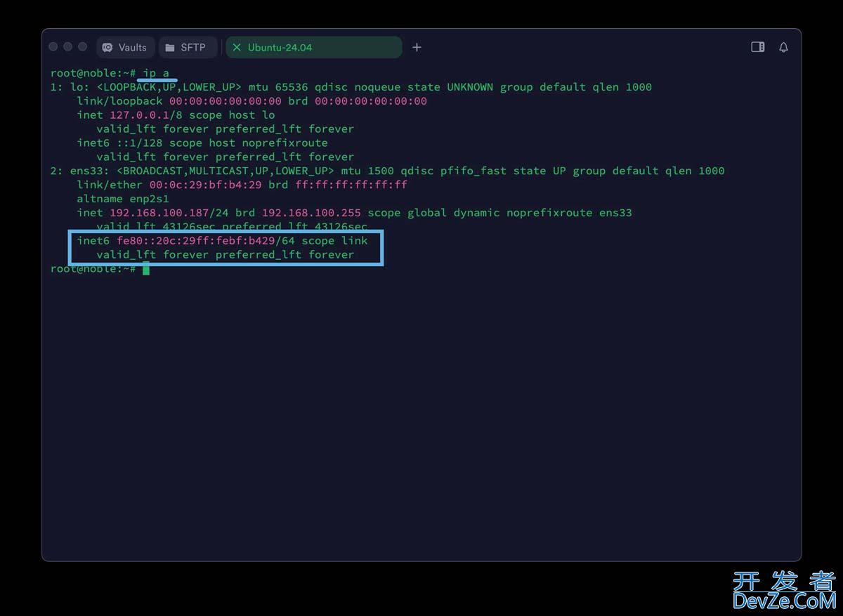This screenshot has width=843, height=616.
Task: Click the SFTP folder icon
Action: pos(170,48)
